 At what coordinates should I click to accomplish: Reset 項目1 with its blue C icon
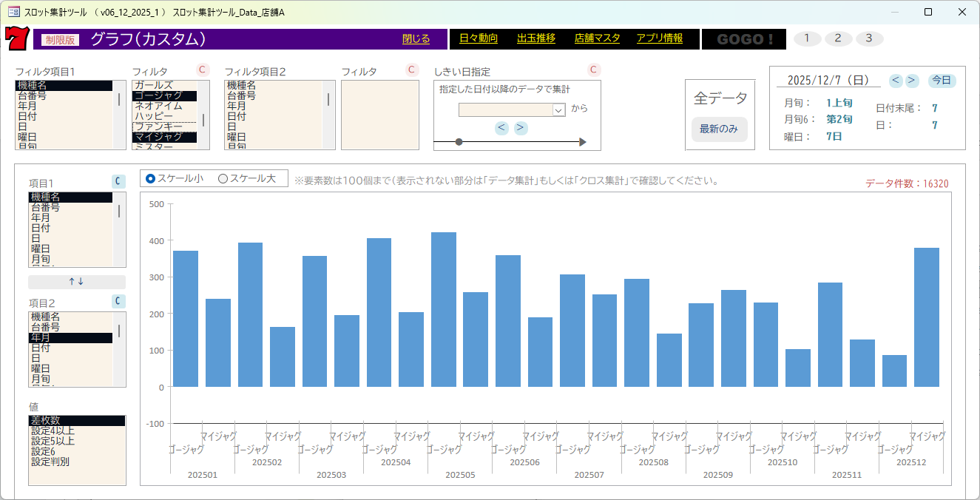point(118,181)
